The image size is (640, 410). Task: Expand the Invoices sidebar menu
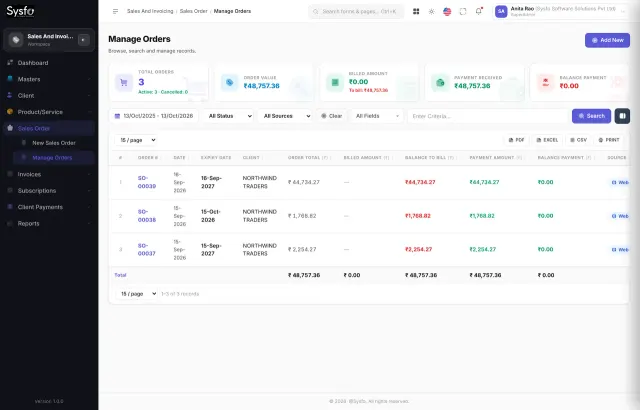pos(49,174)
